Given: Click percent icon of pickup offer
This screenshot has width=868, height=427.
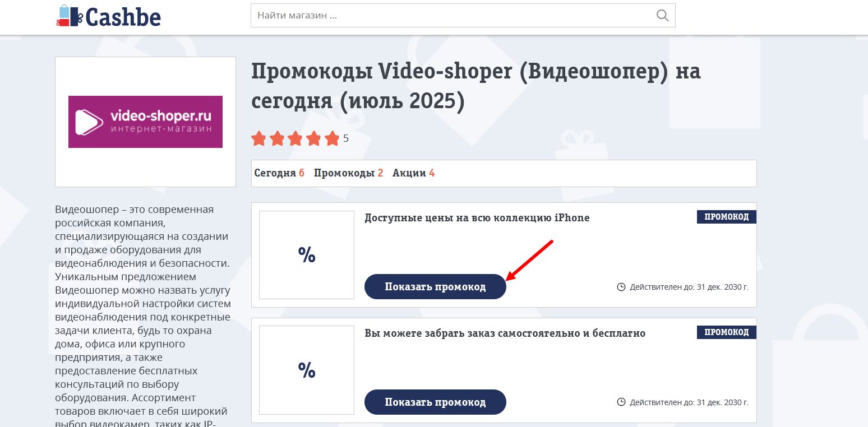Looking at the screenshot, I should [x=307, y=370].
